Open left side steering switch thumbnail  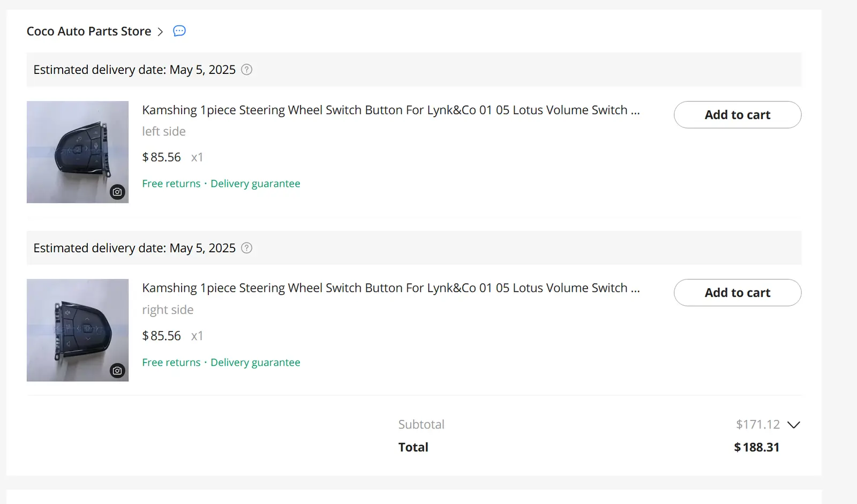tap(77, 152)
